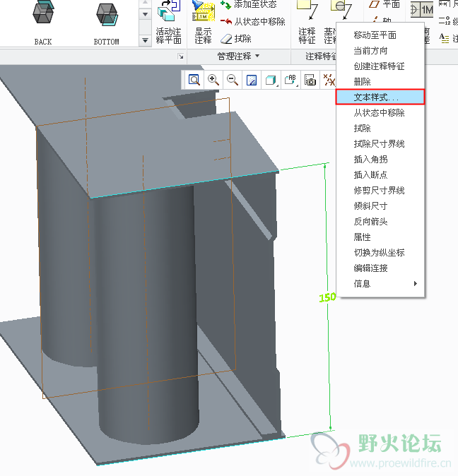The width and height of the screenshot is (458, 476).
Task: Expand the 信息 submenu
Action: 380,284
